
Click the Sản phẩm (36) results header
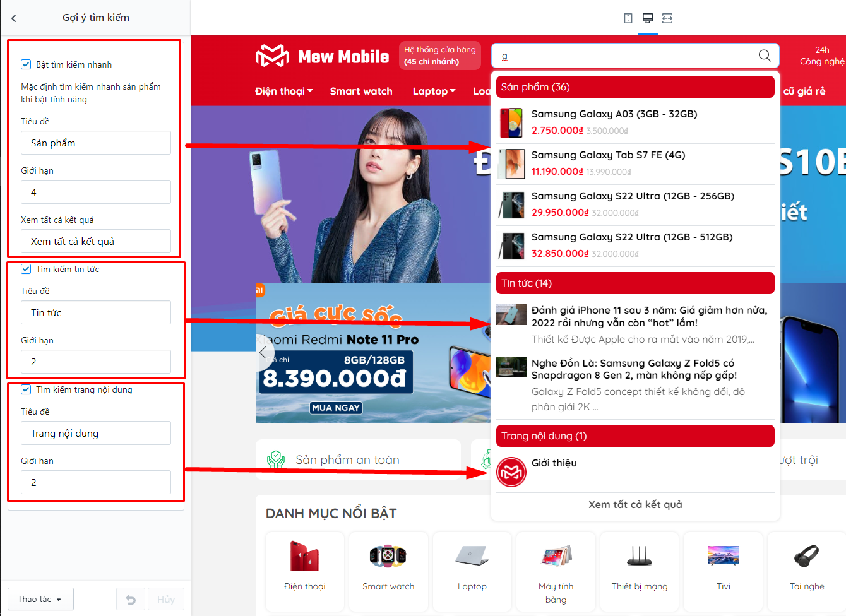click(635, 86)
